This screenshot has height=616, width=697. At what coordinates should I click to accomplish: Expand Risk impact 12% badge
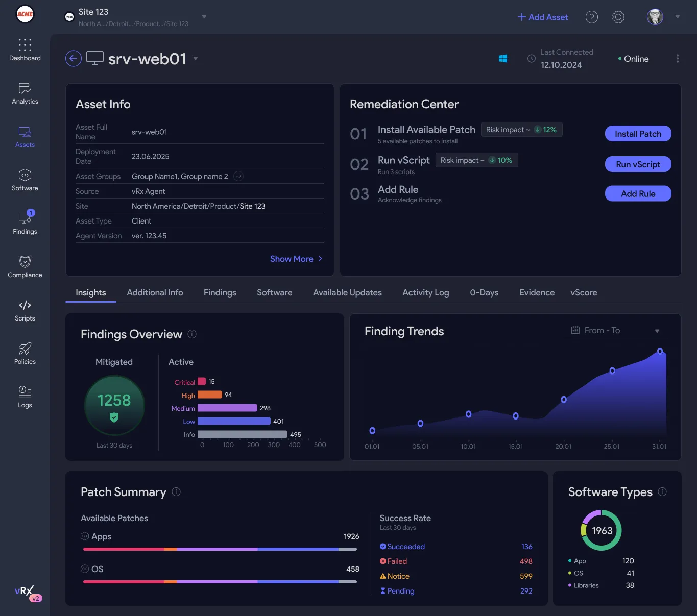tap(521, 130)
